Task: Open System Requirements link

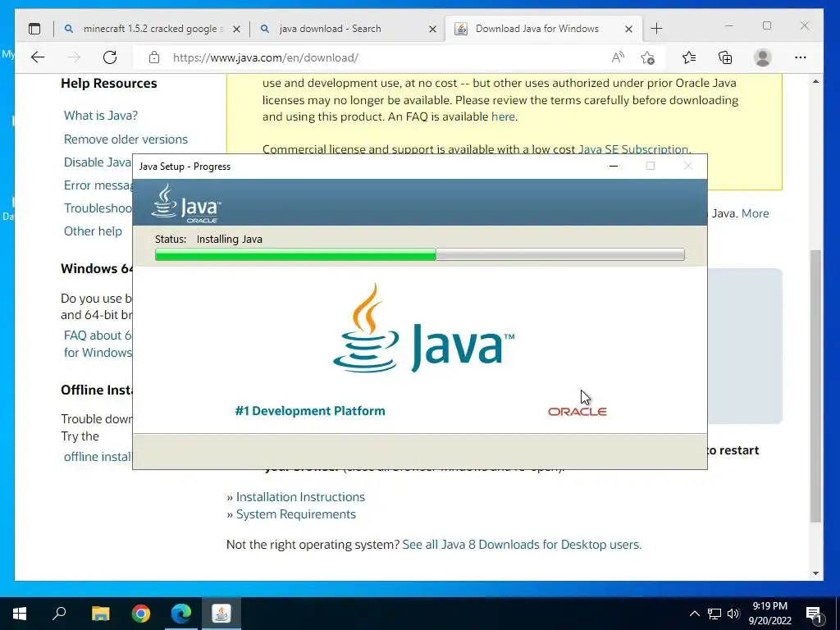Action: (295, 514)
